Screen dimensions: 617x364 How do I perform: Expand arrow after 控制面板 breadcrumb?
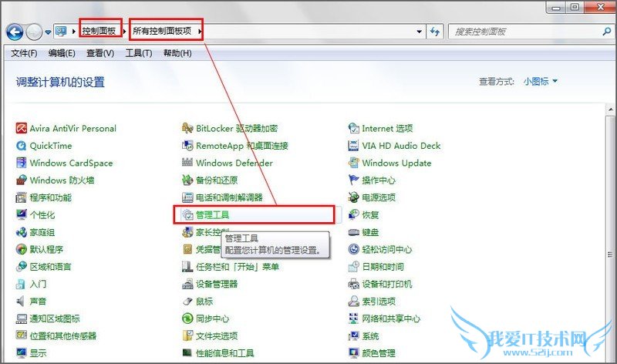pos(125,31)
